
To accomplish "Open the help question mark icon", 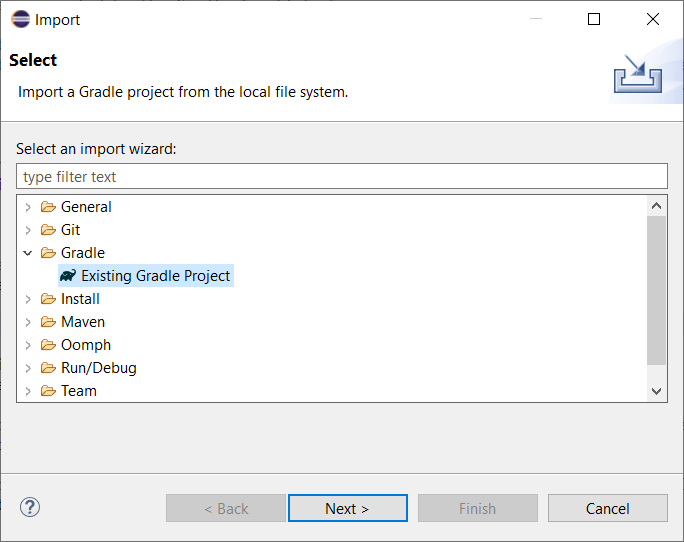I will pyautogui.click(x=29, y=507).
